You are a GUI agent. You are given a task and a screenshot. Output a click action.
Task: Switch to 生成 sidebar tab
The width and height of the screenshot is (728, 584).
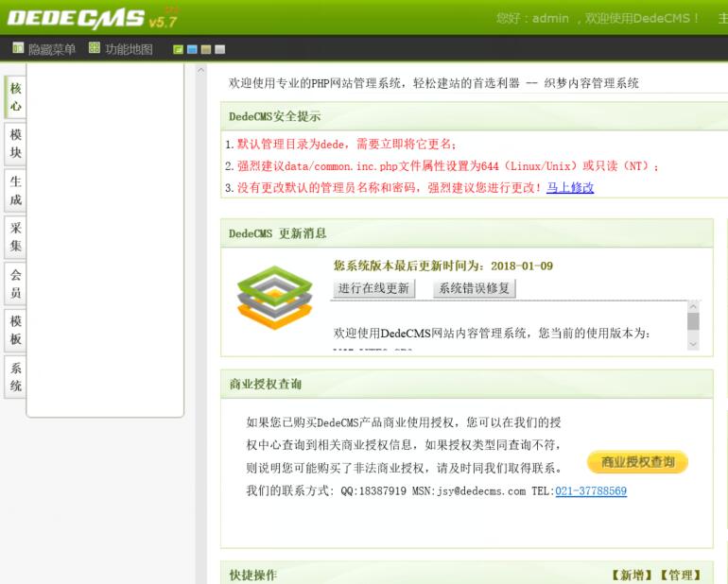(x=15, y=190)
